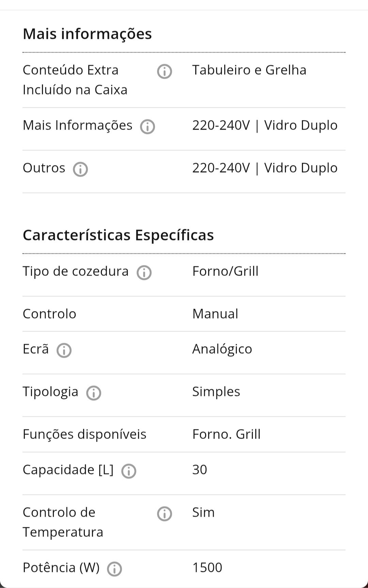The width and height of the screenshot is (368, 588).
Task: Select the Controlo row label
Action: coord(49,314)
